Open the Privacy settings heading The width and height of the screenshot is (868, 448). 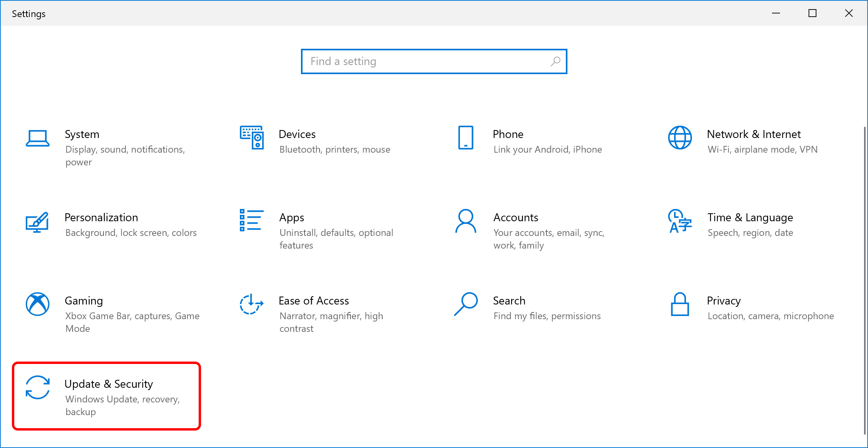pyautogui.click(x=724, y=301)
